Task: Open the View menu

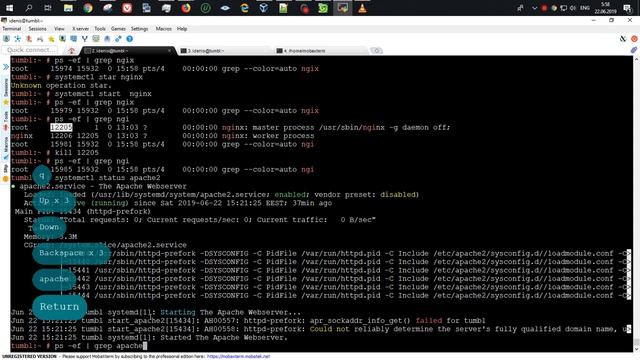Action: pos(59,29)
